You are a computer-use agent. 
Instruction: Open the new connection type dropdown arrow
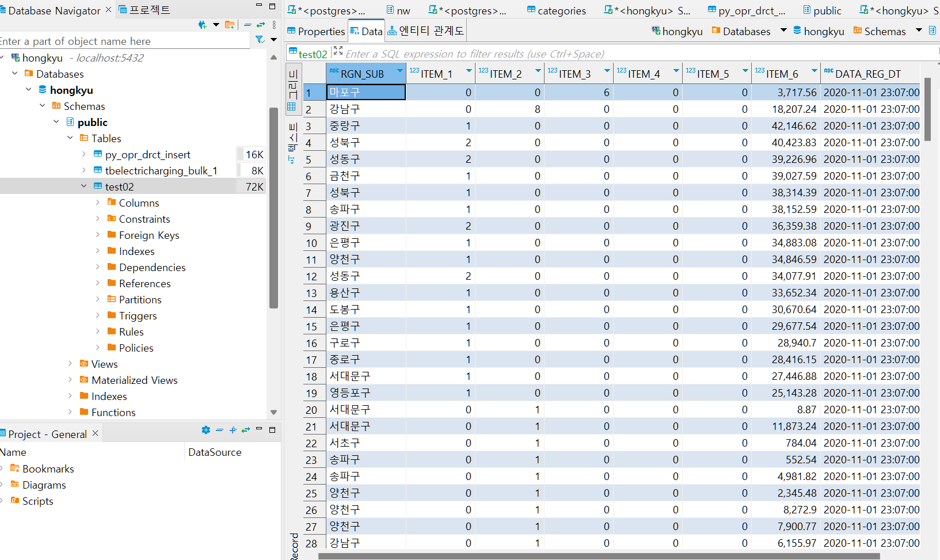(216, 25)
